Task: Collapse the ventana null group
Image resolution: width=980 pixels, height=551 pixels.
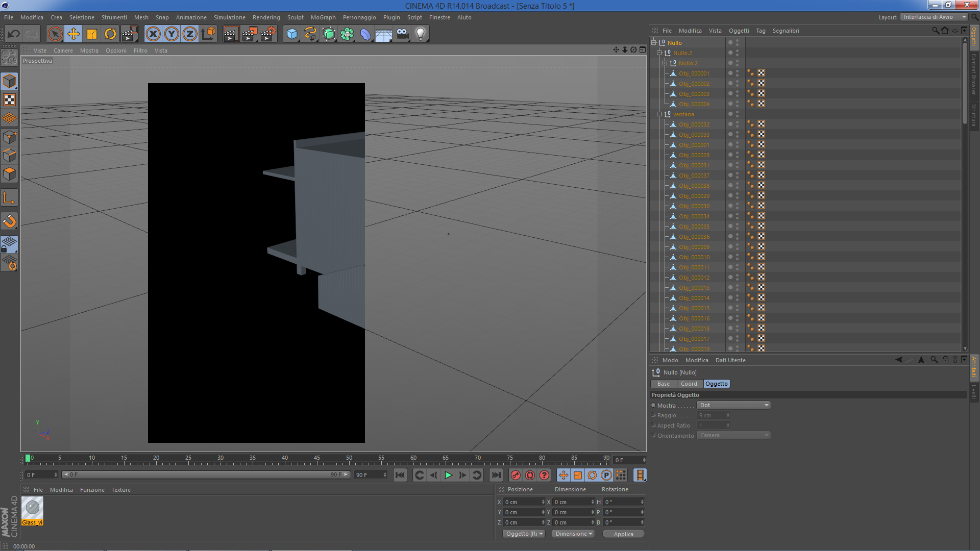Action: [x=659, y=114]
